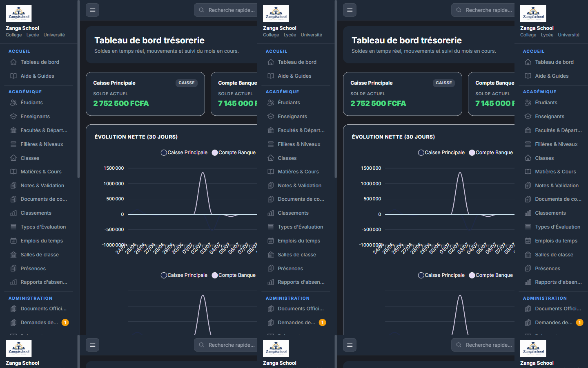Toggle the hamburger menu in the bottom-left header
The image size is (588, 368).
pyautogui.click(x=93, y=345)
